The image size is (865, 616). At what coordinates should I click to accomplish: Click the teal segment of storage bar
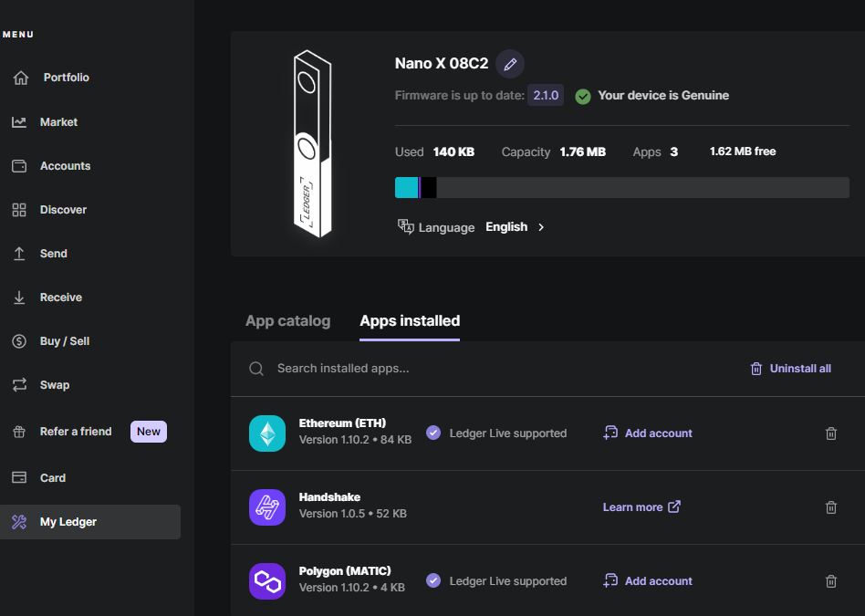(x=406, y=187)
